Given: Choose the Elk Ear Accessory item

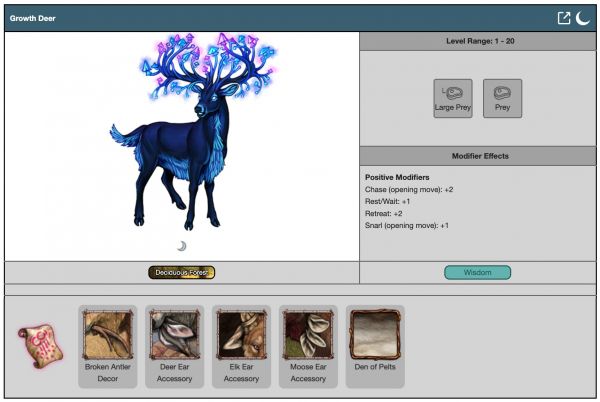Looking at the screenshot, I should click(x=241, y=346).
